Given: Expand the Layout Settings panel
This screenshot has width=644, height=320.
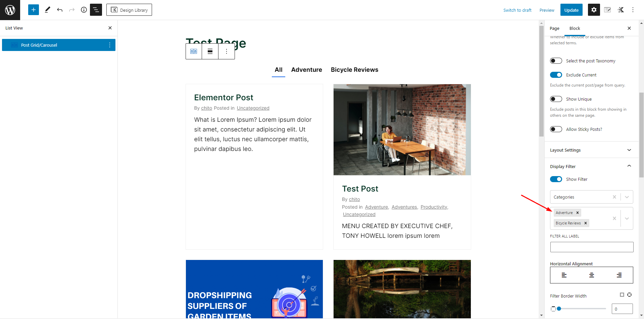Looking at the screenshot, I should point(591,150).
